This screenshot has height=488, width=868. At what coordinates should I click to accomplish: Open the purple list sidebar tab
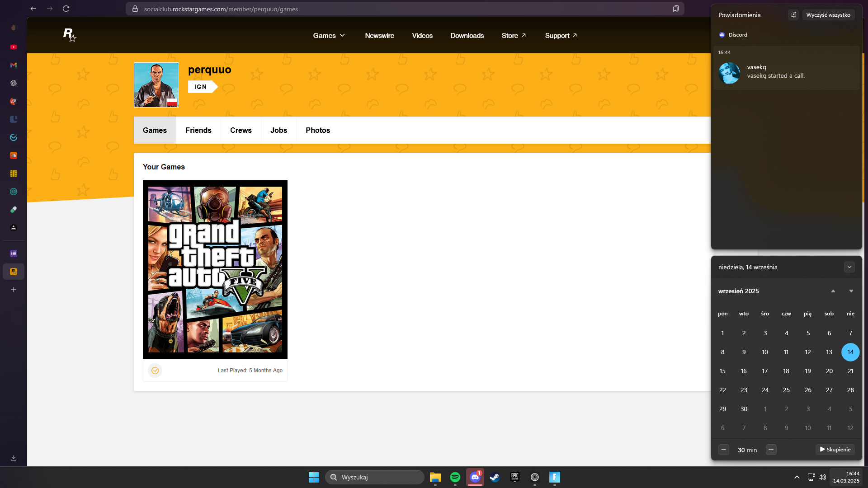[14, 253]
